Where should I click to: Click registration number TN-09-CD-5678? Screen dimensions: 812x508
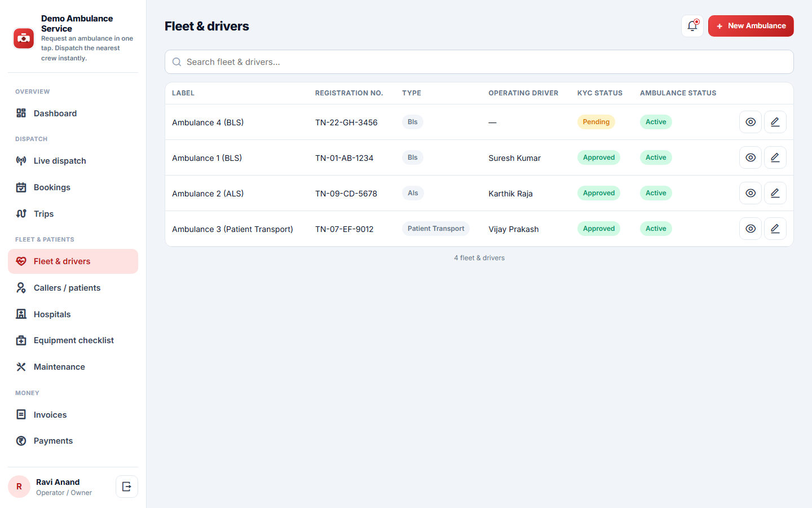(346, 194)
